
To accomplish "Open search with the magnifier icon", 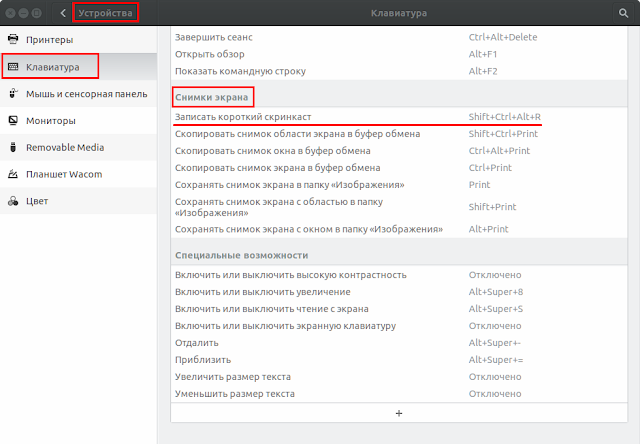I will click(623, 13).
